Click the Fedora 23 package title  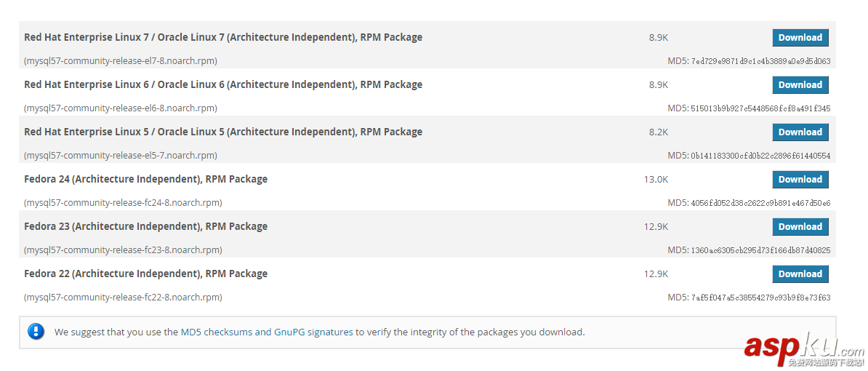pos(145,227)
